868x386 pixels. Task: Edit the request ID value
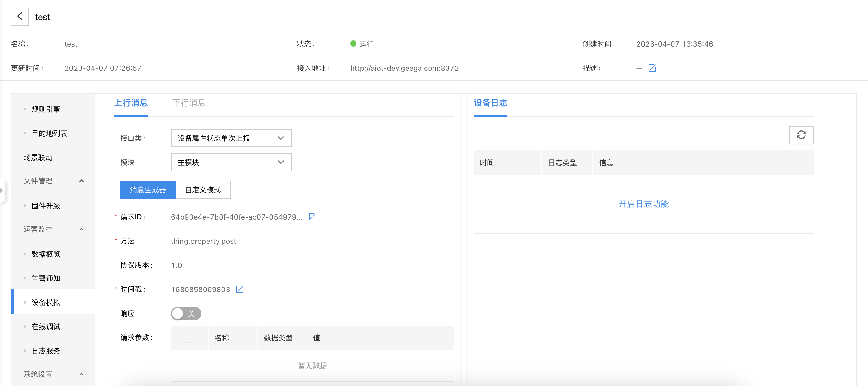(x=312, y=217)
